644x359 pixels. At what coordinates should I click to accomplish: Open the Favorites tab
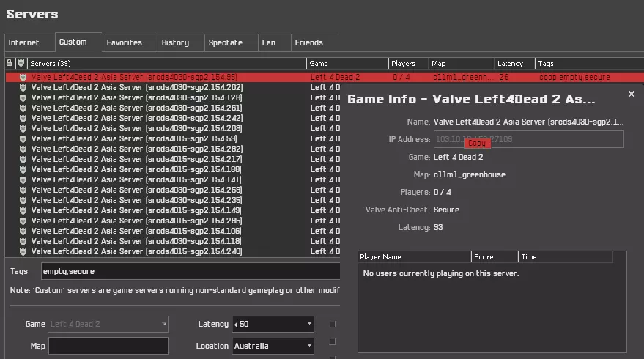(130, 42)
